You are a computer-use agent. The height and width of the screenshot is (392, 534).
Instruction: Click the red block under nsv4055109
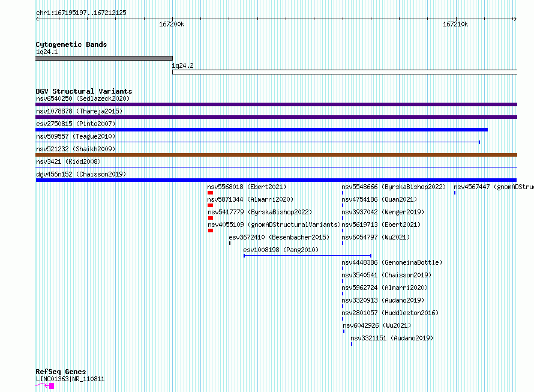pyautogui.click(x=211, y=231)
